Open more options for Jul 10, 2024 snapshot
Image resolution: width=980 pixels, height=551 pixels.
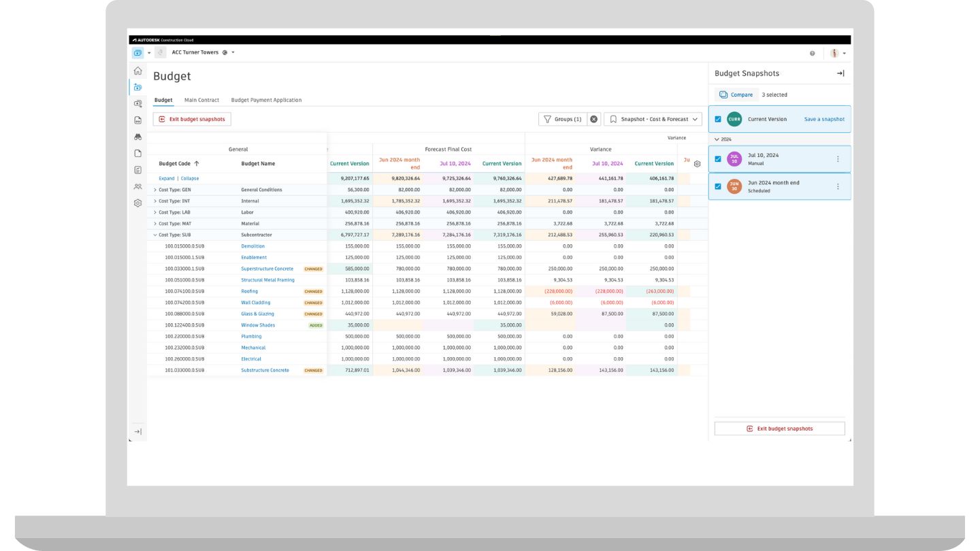[x=838, y=159]
